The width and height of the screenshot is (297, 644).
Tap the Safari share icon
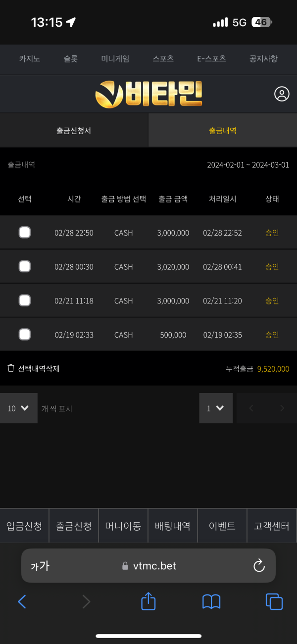tap(148, 601)
